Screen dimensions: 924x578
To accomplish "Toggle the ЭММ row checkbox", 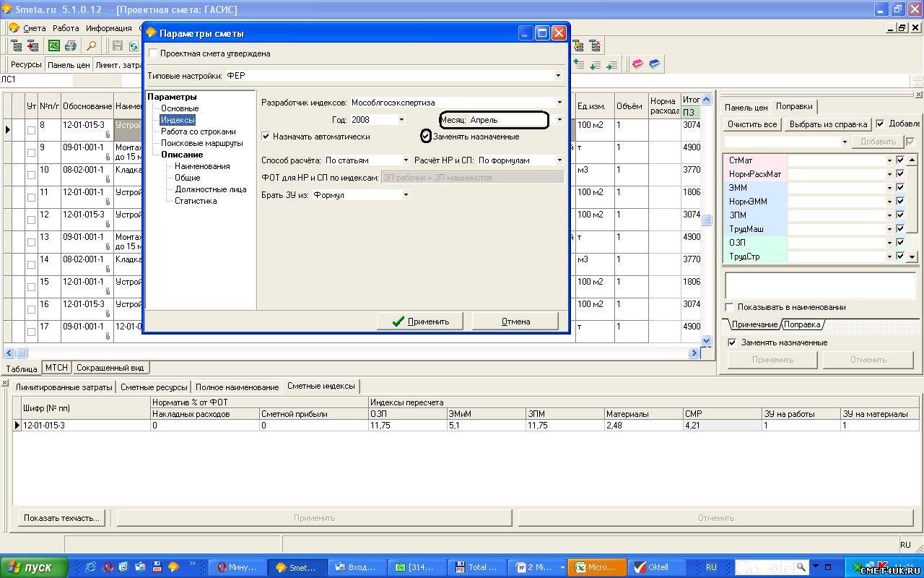I will (x=900, y=188).
